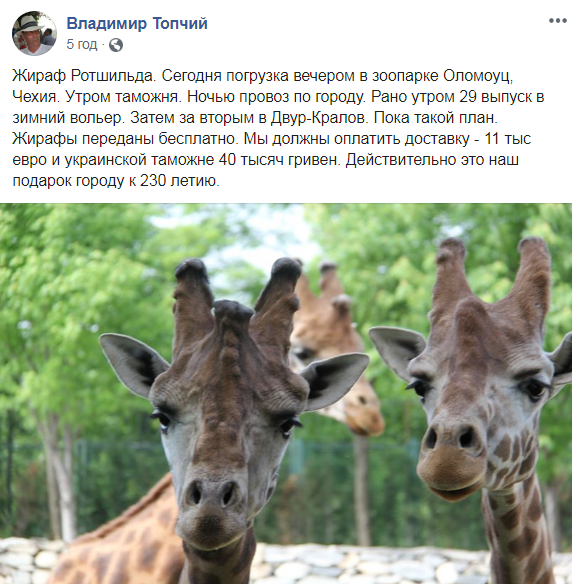
Task: Open Владимир Топчий's round profile avatar
Action: pos(34,34)
